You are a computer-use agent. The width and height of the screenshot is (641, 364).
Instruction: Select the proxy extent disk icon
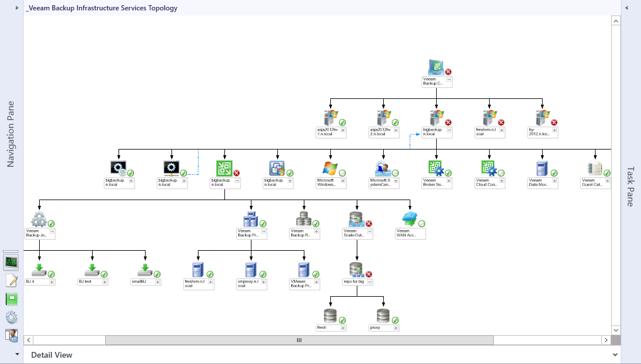click(383, 316)
